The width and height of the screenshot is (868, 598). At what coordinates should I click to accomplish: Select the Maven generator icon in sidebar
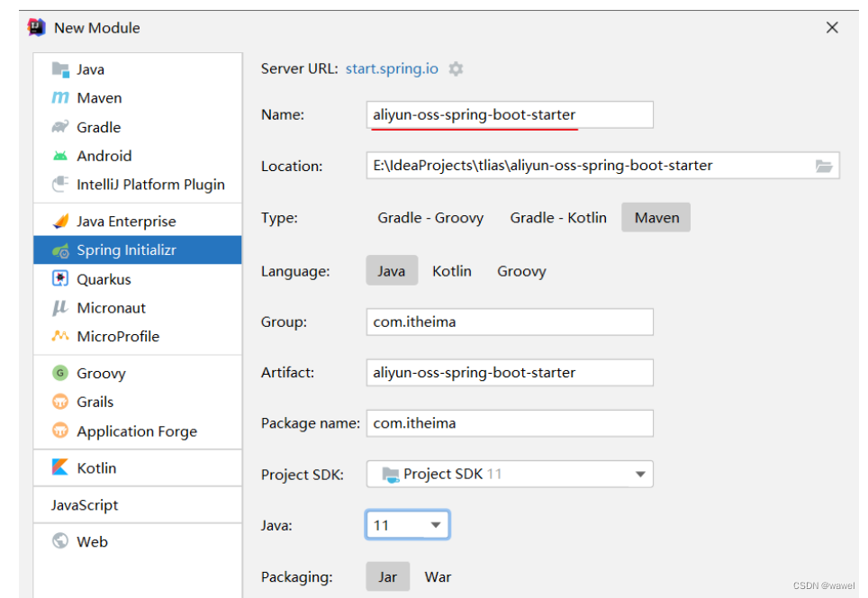click(x=60, y=98)
